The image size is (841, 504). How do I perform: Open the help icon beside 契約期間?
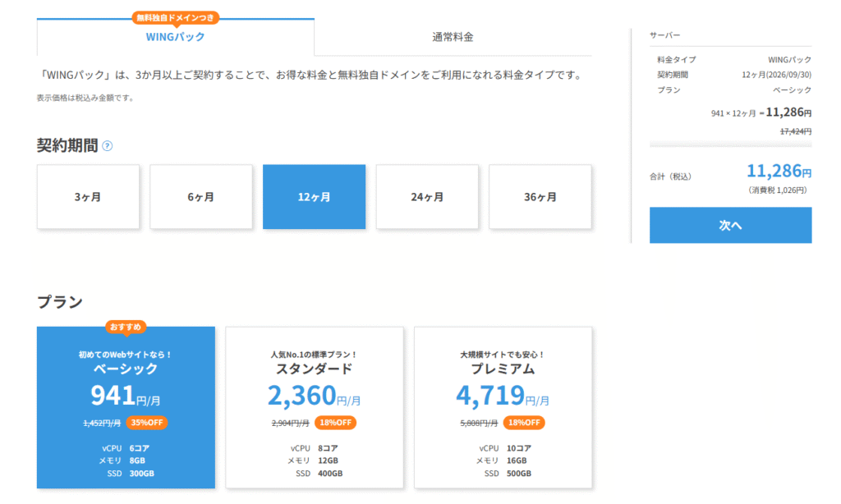coord(108,146)
